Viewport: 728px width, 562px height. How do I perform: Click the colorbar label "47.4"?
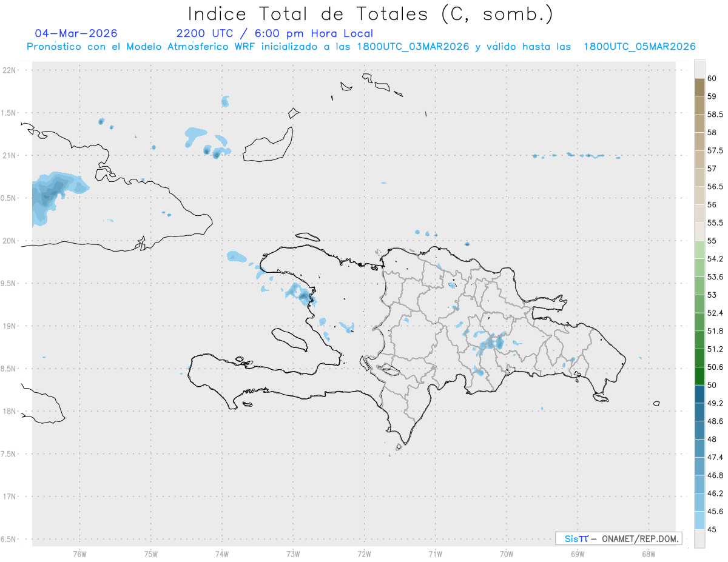[715, 457]
